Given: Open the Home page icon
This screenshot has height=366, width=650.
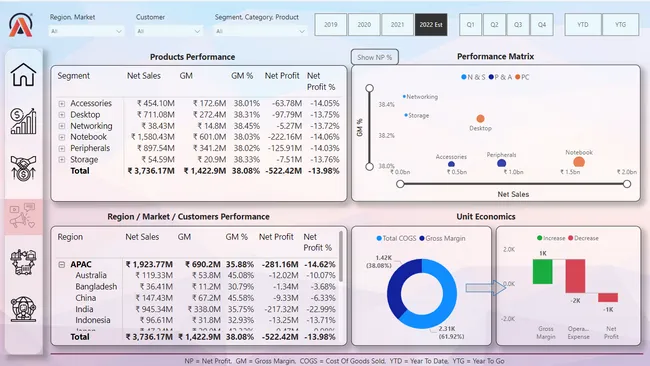Looking at the screenshot, I should coord(23,75).
